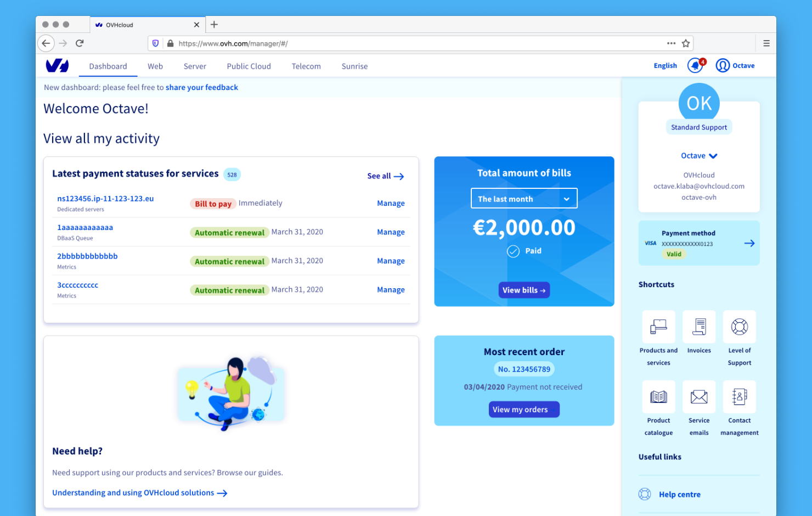The image size is (812, 516).
Task: Manage the 2bbbbbbbbbbbb Metrics service
Action: coord(391,261)
